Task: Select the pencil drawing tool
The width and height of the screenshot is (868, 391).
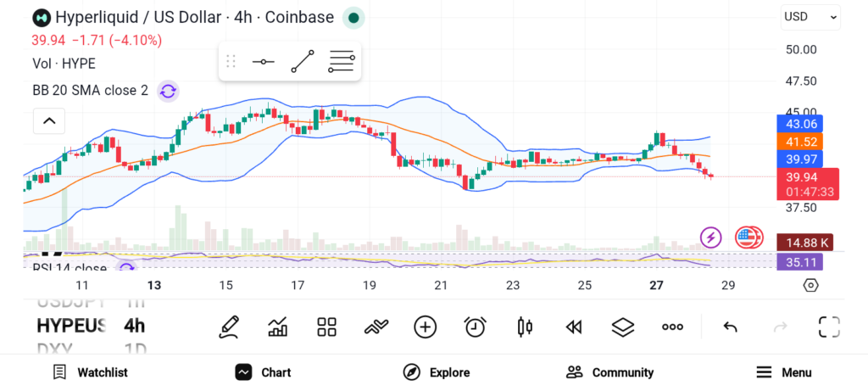Action: click(x=228, y=327)
